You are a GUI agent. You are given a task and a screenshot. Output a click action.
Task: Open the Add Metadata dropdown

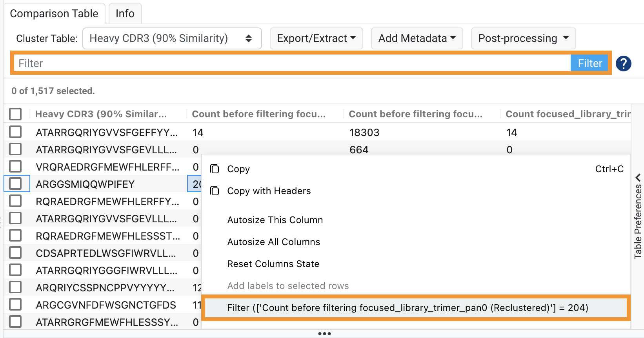417,38
